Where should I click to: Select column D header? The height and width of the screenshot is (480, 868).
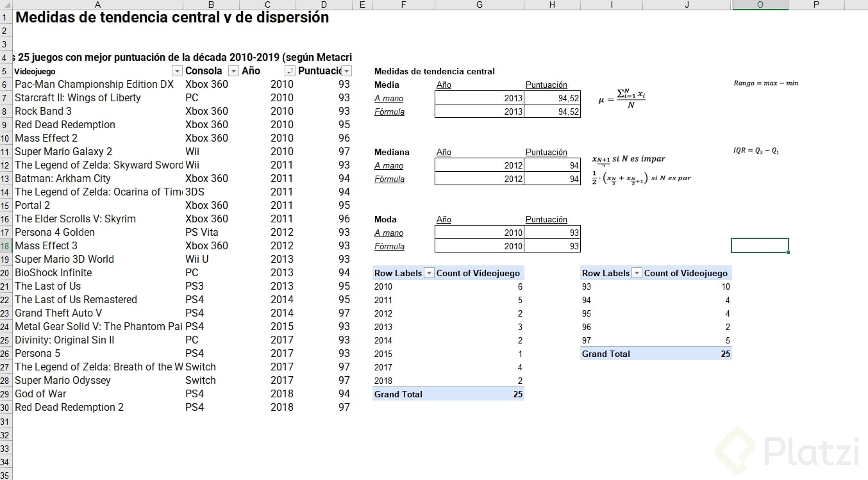(324, 4)
